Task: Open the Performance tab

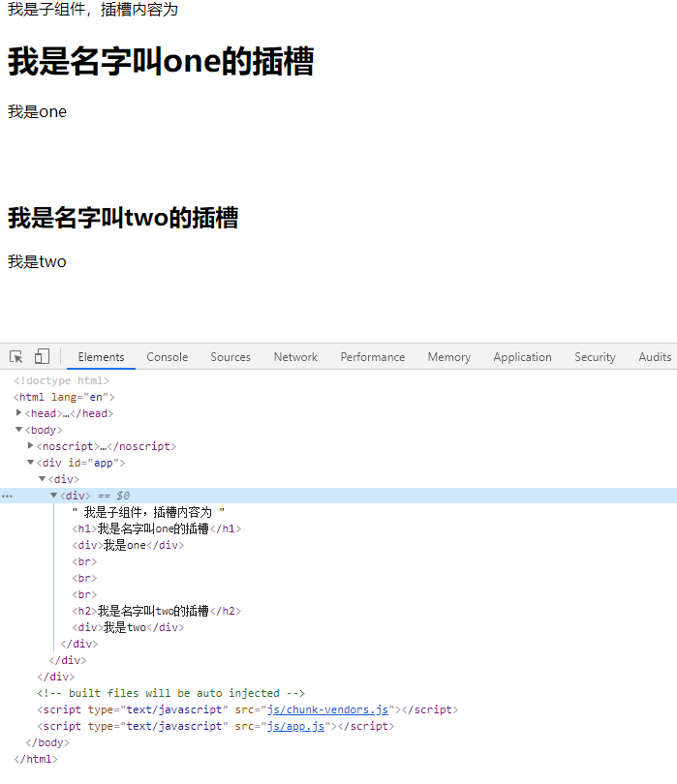Action: click(x=373, y=357)
